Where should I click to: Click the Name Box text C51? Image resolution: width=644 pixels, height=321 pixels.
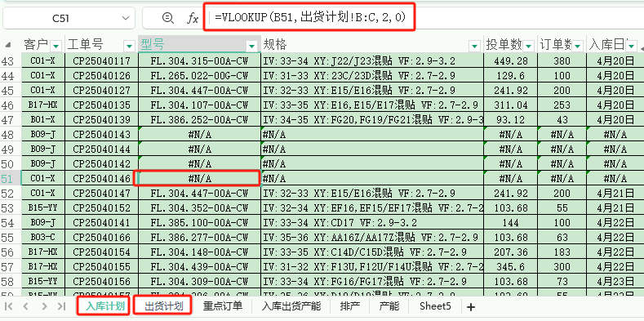click(x=60, y=18)
